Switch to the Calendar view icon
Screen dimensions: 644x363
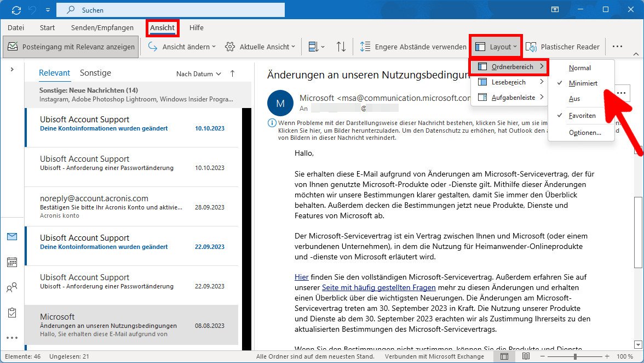[x=11, y=262]
